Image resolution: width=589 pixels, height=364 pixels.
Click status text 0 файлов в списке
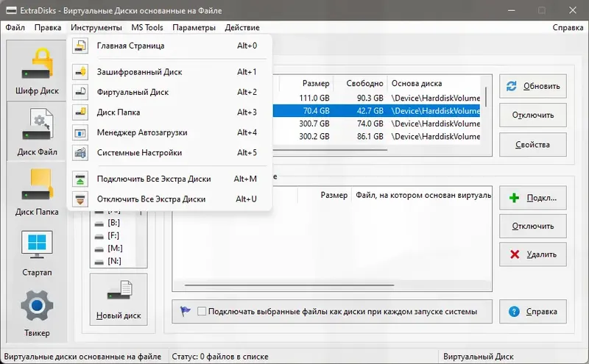point(220,357)
